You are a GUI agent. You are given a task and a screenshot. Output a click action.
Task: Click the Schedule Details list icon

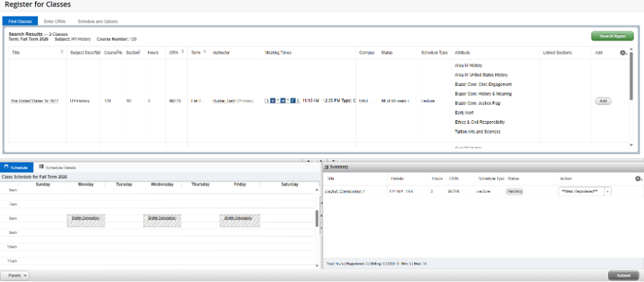point(42,167)
